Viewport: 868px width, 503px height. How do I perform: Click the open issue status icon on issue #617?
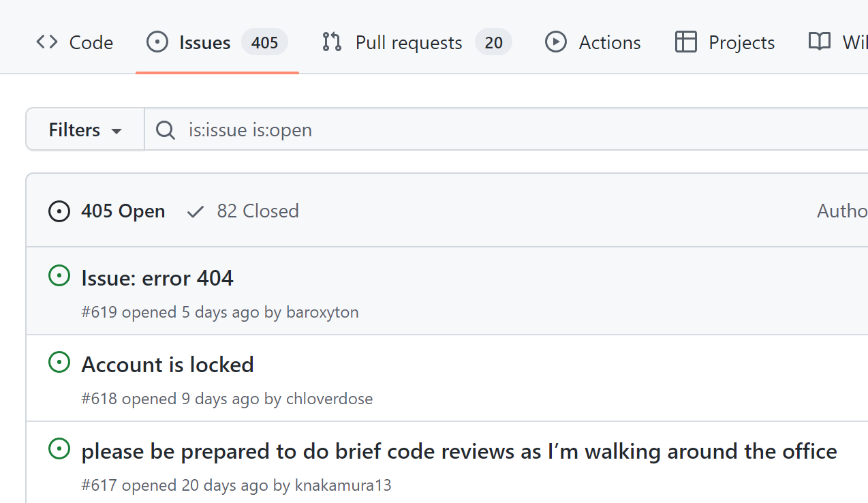[x=59, y=448]
